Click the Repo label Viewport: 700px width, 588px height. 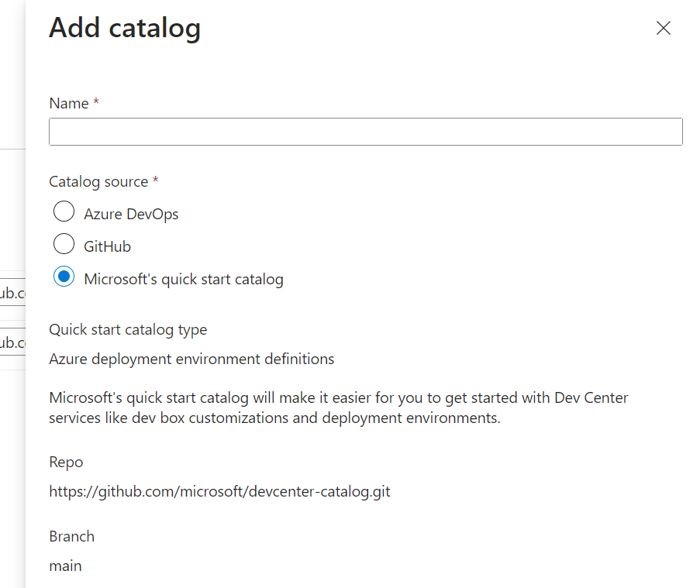click(x=66, y=462)
